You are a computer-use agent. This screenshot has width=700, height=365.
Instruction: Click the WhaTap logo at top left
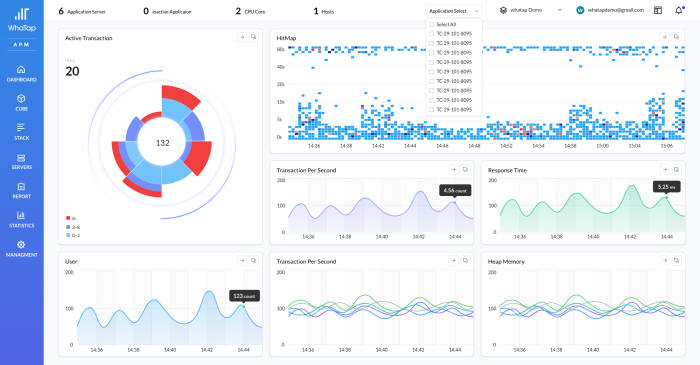21,21
